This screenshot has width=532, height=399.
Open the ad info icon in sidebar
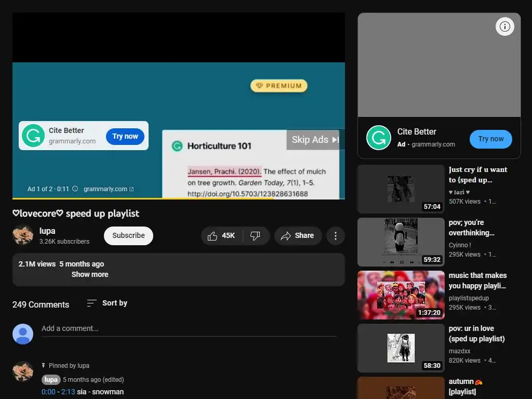(x=505, y=26)
